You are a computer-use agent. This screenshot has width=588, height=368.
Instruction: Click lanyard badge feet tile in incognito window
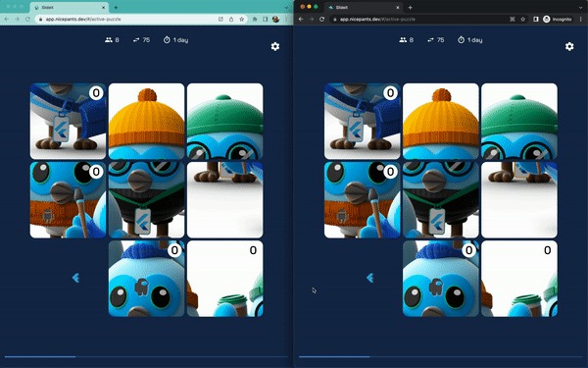pyautogui.click(x=363, y=122)
